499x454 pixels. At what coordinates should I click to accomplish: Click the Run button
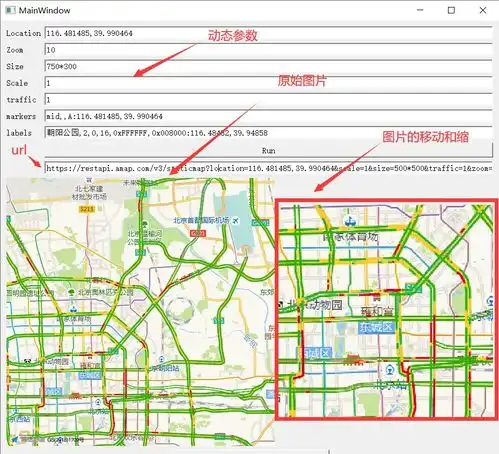[268, 150]
